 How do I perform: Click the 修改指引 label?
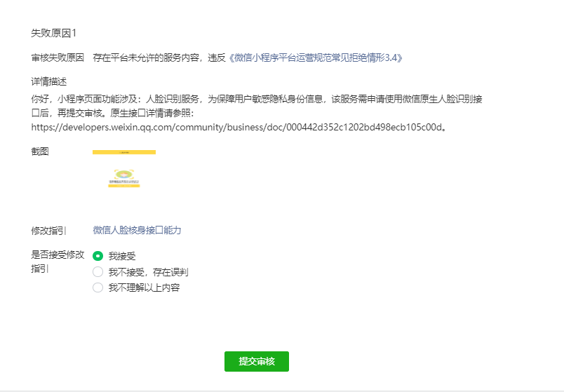tap(48, 231)
